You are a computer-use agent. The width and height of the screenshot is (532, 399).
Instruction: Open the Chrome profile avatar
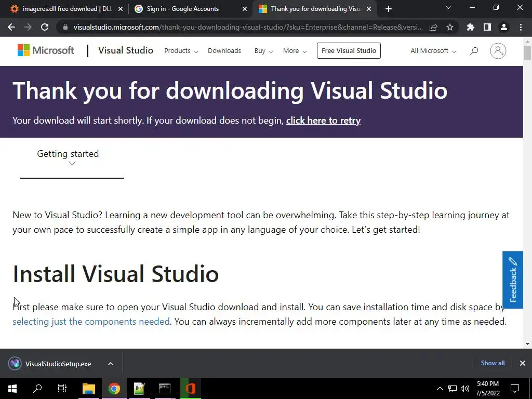click(504, 27)
